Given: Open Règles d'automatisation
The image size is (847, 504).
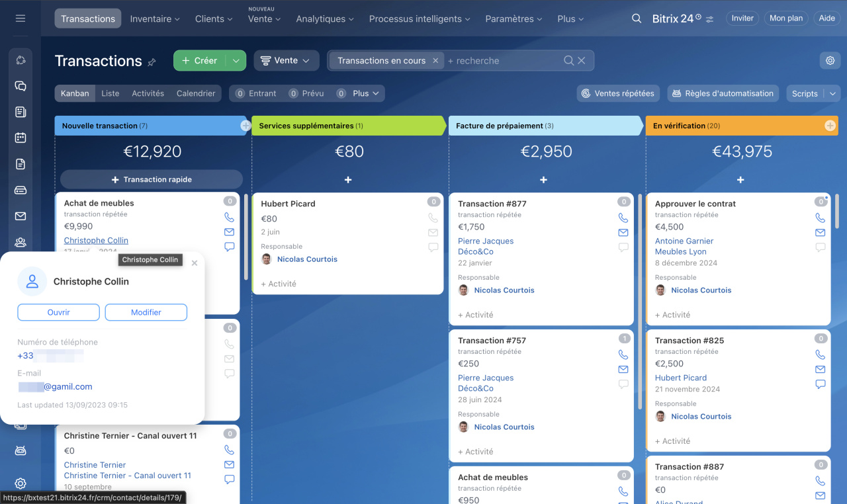Looking at the screenshot, I should [723, 94].
